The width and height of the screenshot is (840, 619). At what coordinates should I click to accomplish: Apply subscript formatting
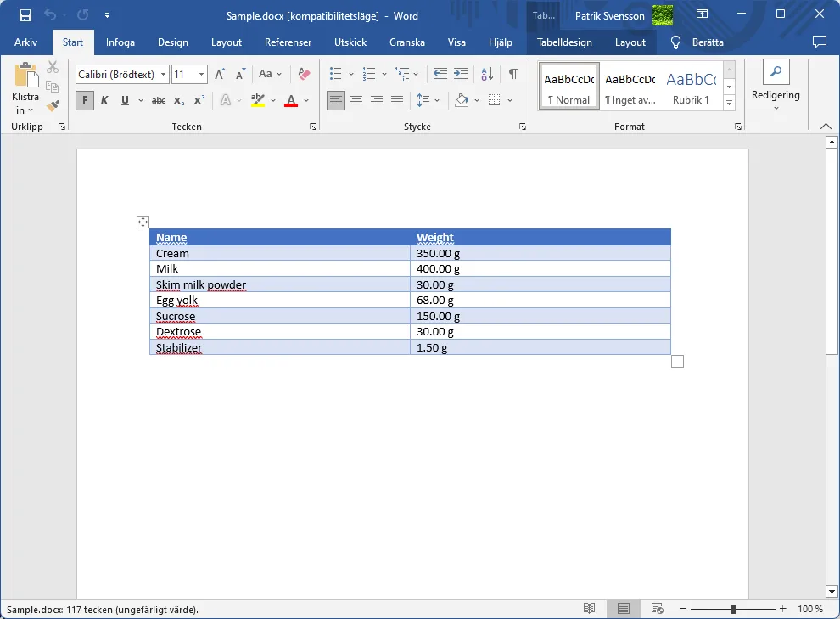[180, 100]
